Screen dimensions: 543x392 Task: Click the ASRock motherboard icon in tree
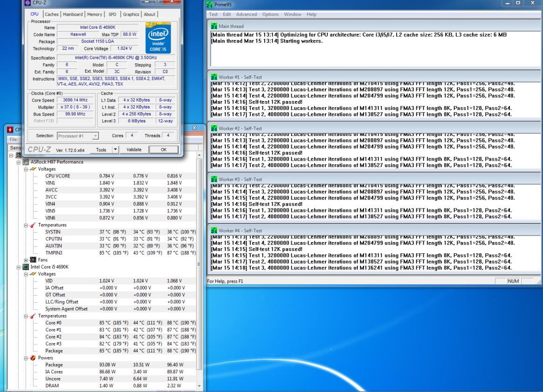[26, 162]
